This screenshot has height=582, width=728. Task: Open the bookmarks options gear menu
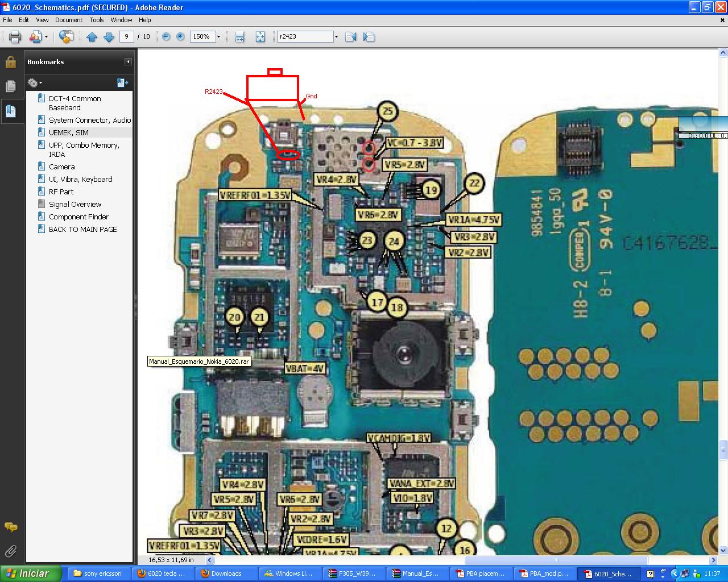click(34, 83)
